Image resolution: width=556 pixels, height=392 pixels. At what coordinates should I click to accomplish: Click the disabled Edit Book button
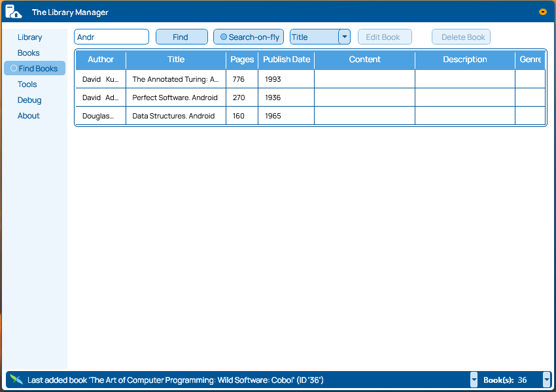385,37
